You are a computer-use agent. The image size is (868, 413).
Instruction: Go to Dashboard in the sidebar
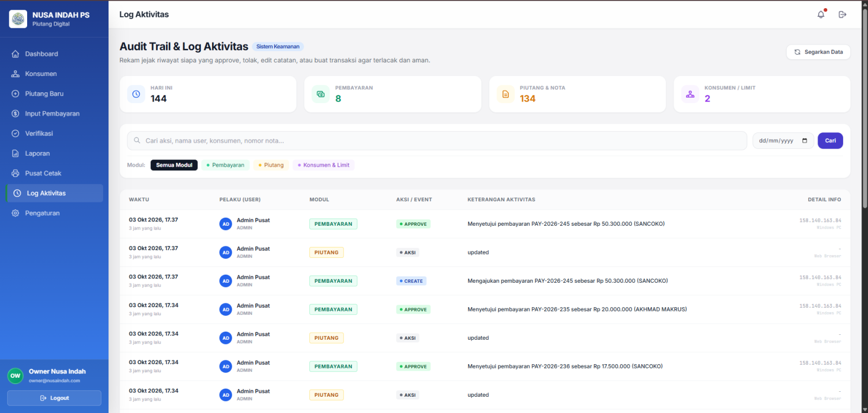(x=54, y=54)
